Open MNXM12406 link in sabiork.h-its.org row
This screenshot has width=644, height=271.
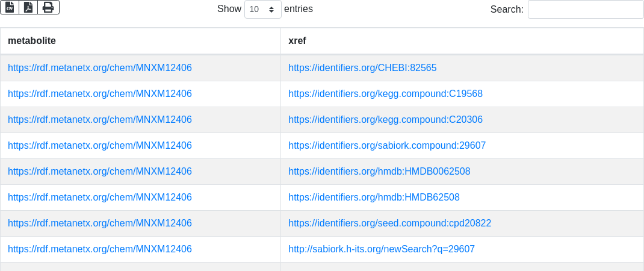(x=100, y=249)
